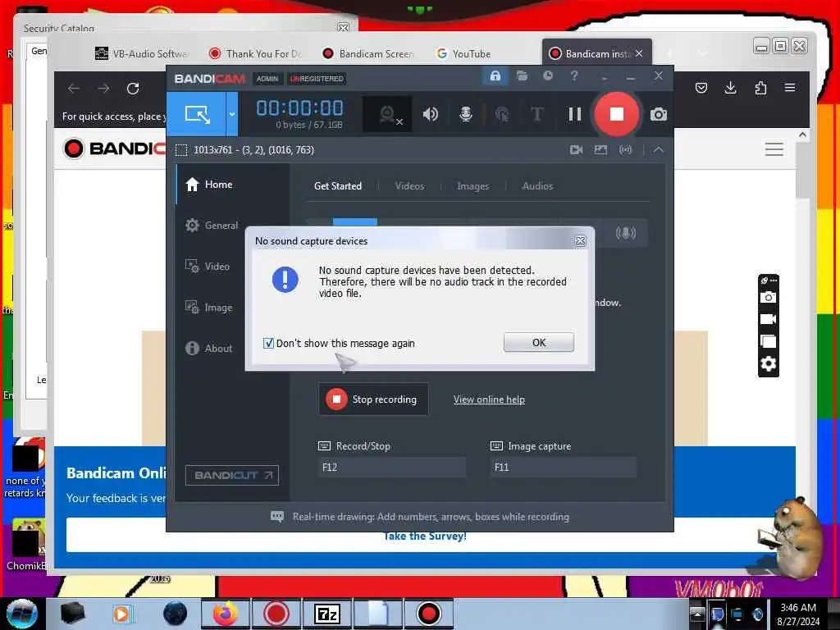The image size is (840, 630).
Task: Click the Take the Survey link
Action: point(425,536)
